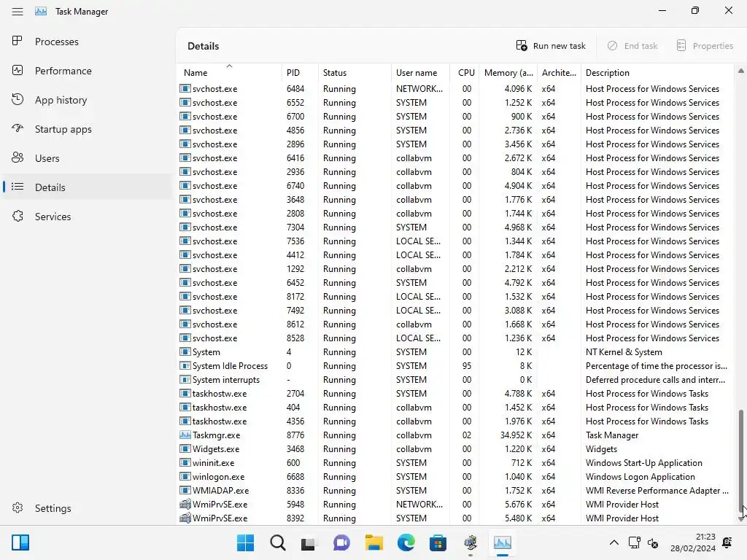Sort by the CPU column header

[466, 73]
